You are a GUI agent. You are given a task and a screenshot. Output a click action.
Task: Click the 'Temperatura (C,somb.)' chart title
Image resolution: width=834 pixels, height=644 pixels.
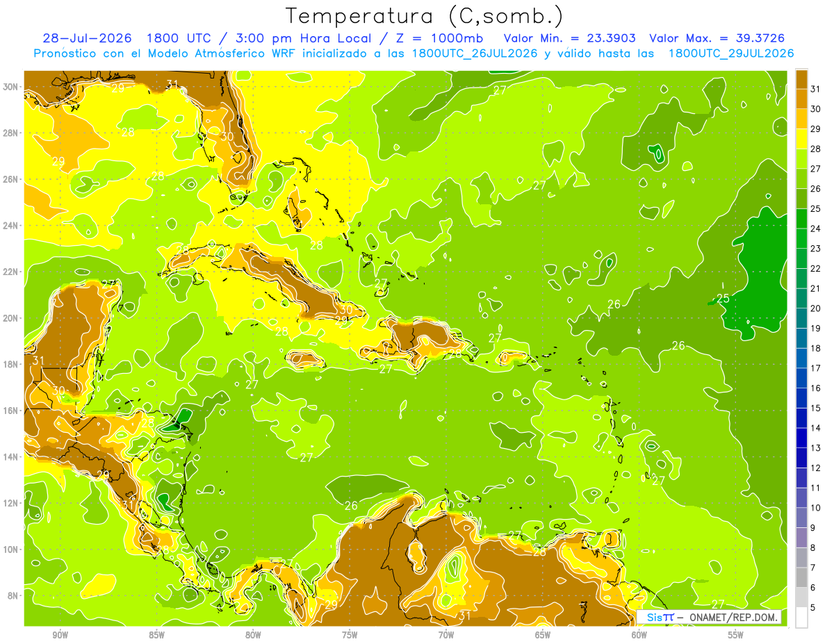424,16
